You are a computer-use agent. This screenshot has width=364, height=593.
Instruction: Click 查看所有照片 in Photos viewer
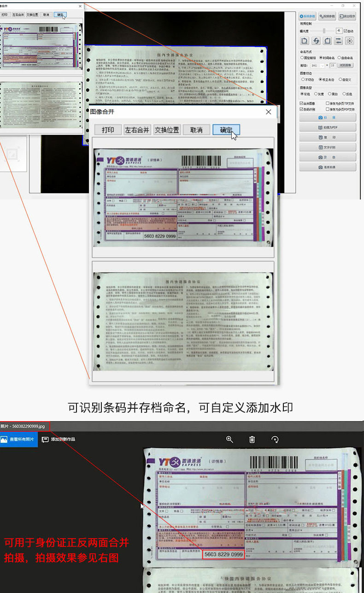(19, 440)
